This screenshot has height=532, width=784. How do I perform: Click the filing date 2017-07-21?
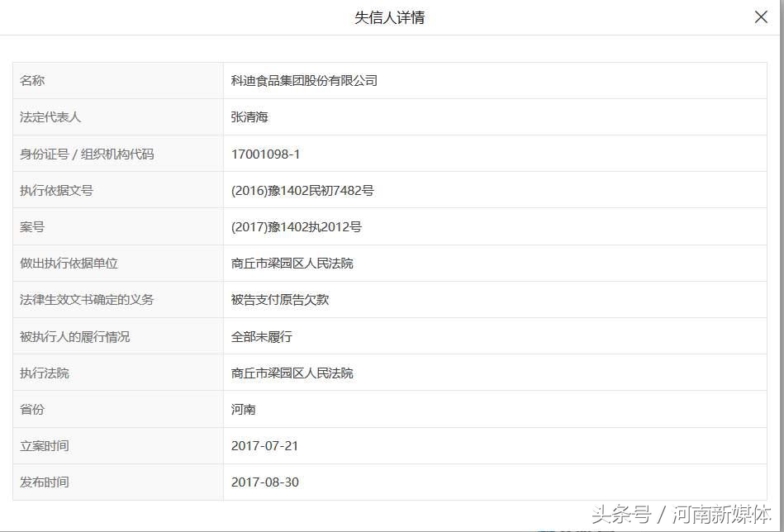[266, 445]
